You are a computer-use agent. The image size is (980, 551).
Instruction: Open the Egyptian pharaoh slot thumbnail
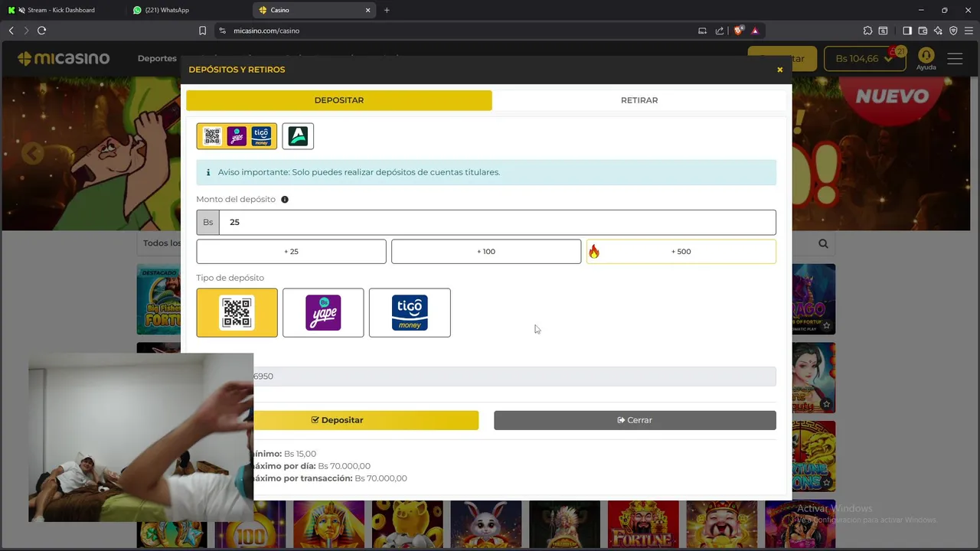[x=328, y=524]
